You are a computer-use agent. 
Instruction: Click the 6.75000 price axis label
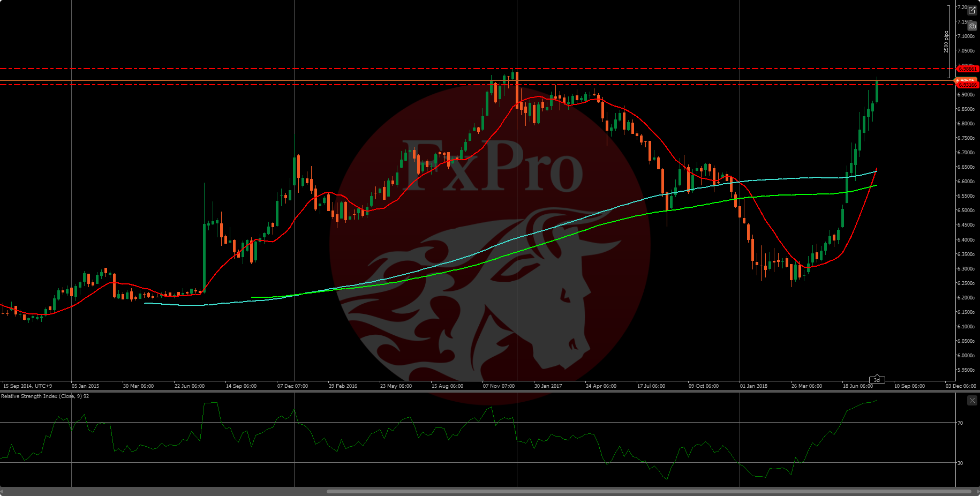pyautogui.click(x=966, y=138)
